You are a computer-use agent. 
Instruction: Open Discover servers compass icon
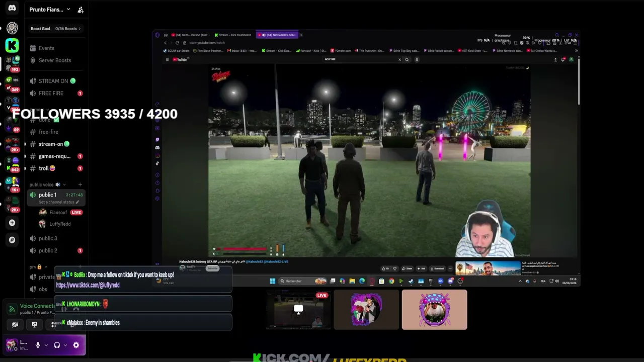[12, 240]
